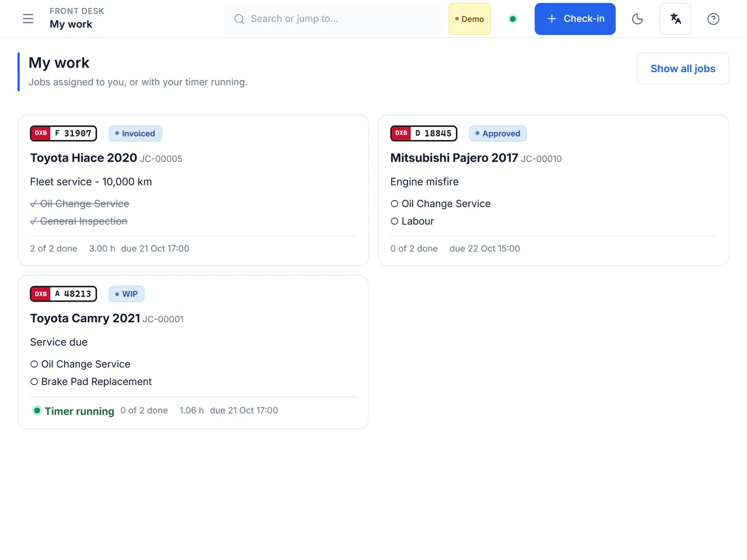Viewport: 747px width, 560px height.
Task: Mark Oil Change Service done on Camry job
Action: (80, 364)
